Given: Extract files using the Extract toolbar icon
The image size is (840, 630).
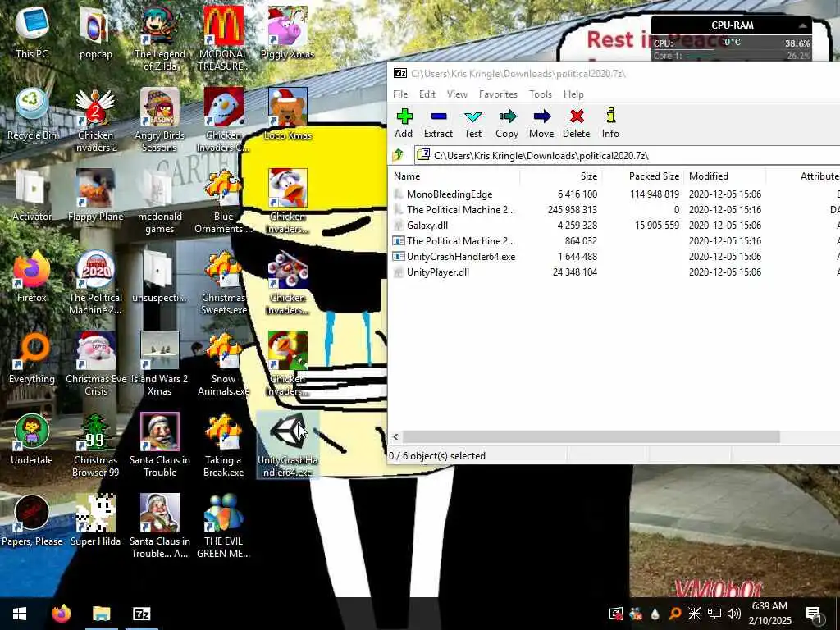Looking at the screenshot, I should tap(438, 123).
